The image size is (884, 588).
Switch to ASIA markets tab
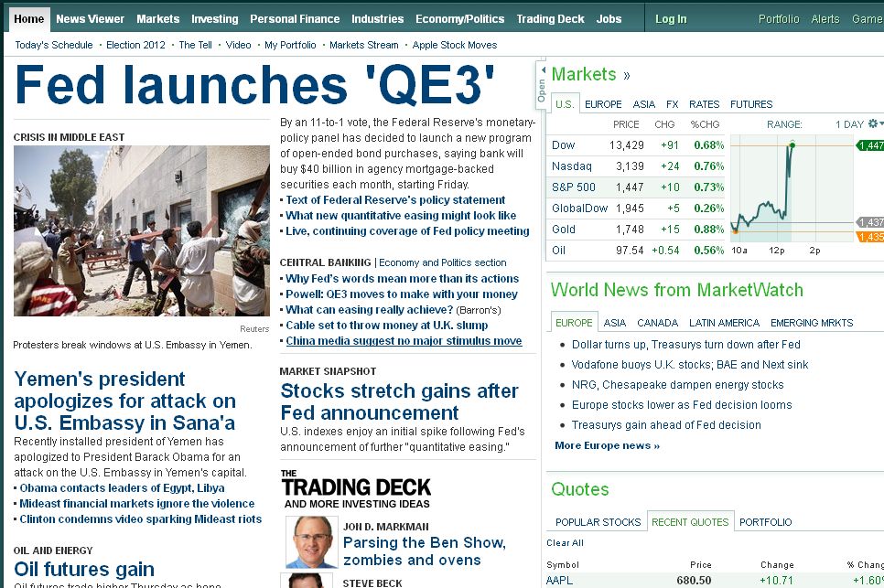pyautogui.click(x=644, y=104)
